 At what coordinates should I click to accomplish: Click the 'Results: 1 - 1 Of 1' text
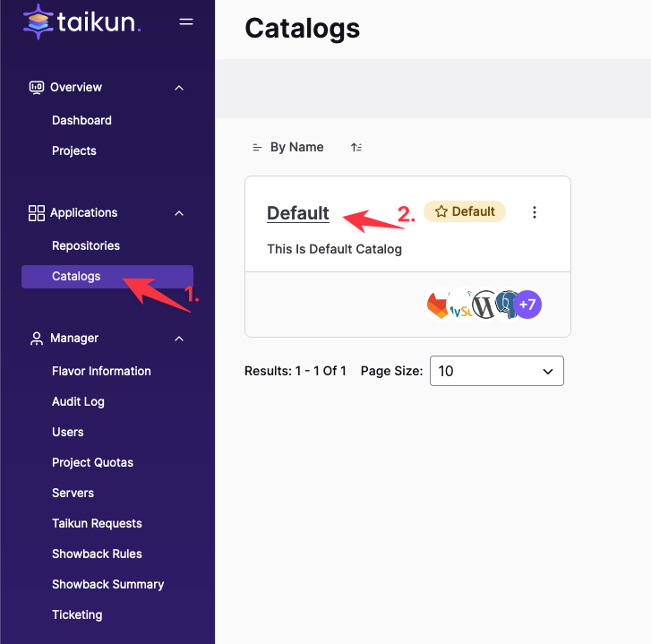[296, 371]
